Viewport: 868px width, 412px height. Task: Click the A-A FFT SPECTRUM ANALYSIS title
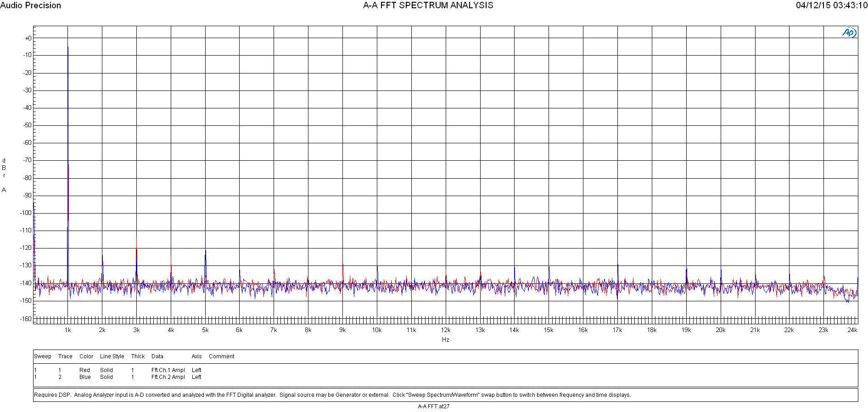[428, 6]
